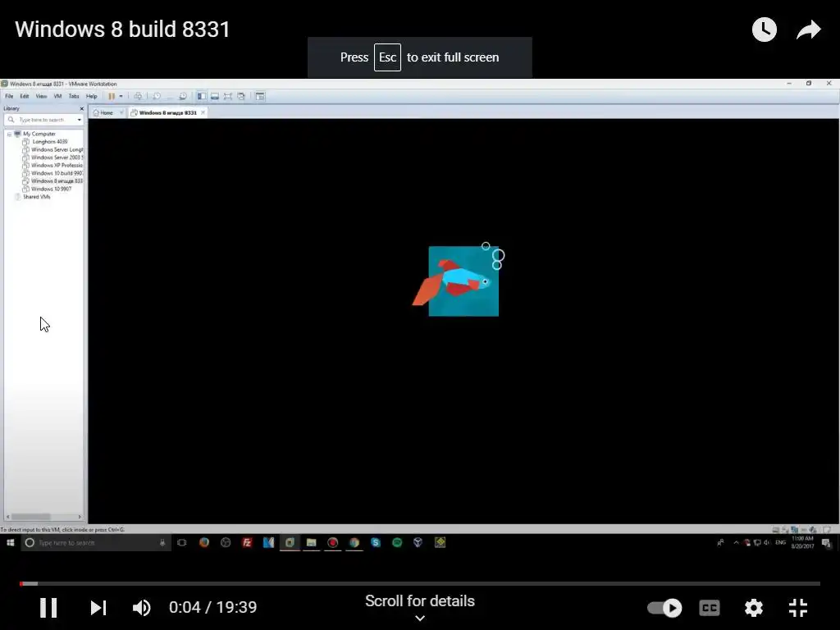Viewport: 840px width, 630px height.
Task: Click Send Ctrl+Alt+Del toolbar icon
Action: [x=138, y=97]
